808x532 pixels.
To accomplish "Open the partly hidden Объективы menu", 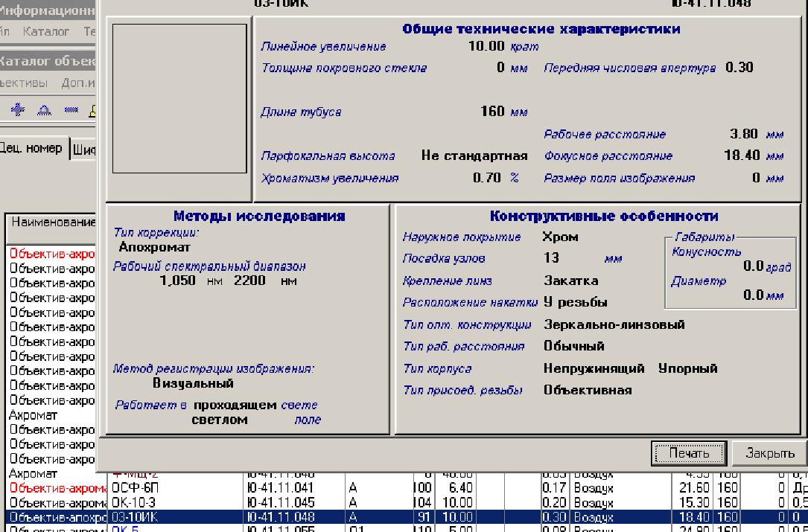I will (24, 83).
